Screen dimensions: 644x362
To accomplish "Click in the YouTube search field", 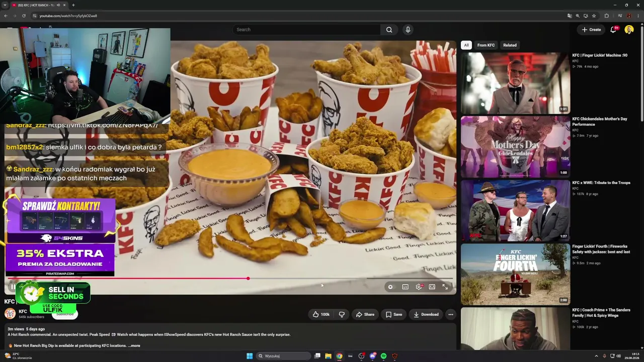I will click(x=307, y=30).
